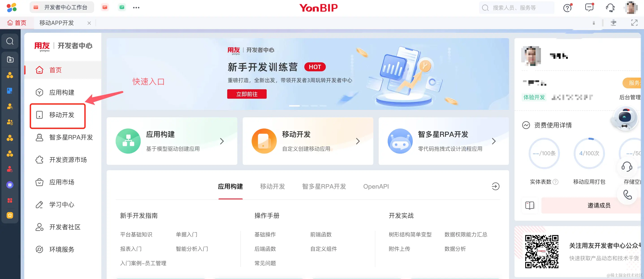The width and height of the screenshot is (644, 279).
Task: Switch to the 移动开发 content tab
Action: (272, 186)
